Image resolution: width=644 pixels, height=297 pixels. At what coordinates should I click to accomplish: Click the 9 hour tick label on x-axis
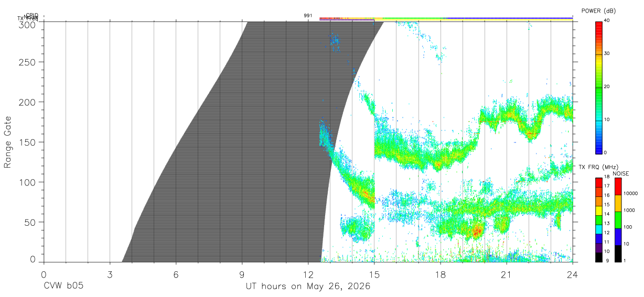[x=242, y=274]
